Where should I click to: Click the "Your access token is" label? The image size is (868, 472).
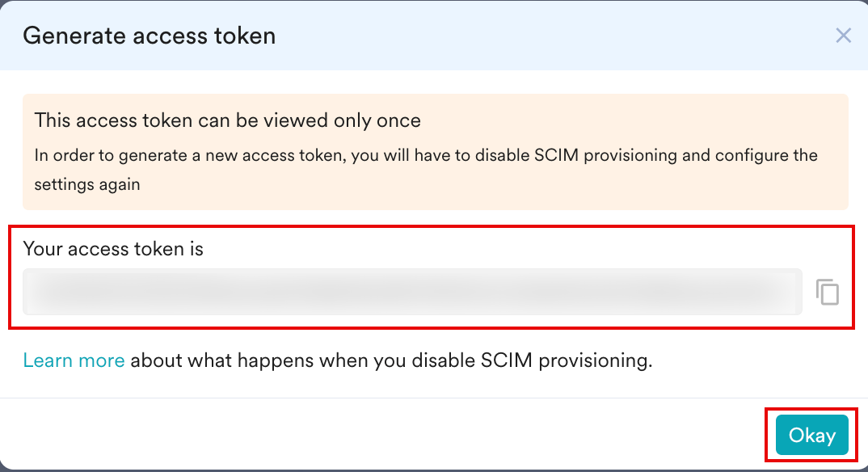tap(113, 249)
